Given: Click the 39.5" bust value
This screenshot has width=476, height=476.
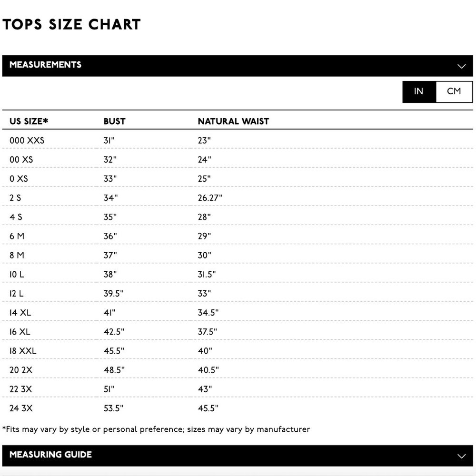Looking at the screenshot, I should [x=114, y=294].
